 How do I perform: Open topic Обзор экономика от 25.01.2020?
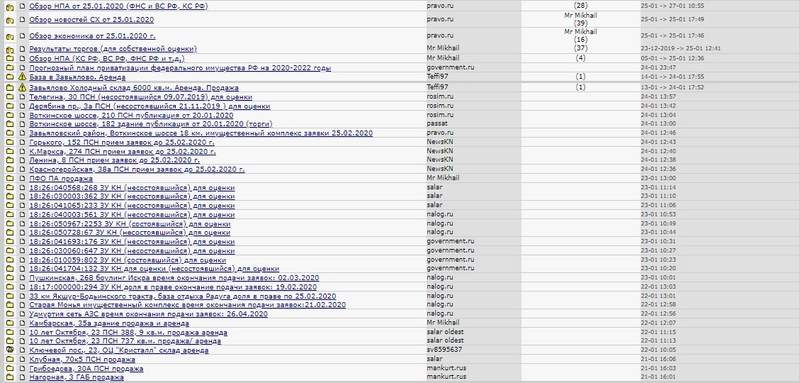click(92, 36)
